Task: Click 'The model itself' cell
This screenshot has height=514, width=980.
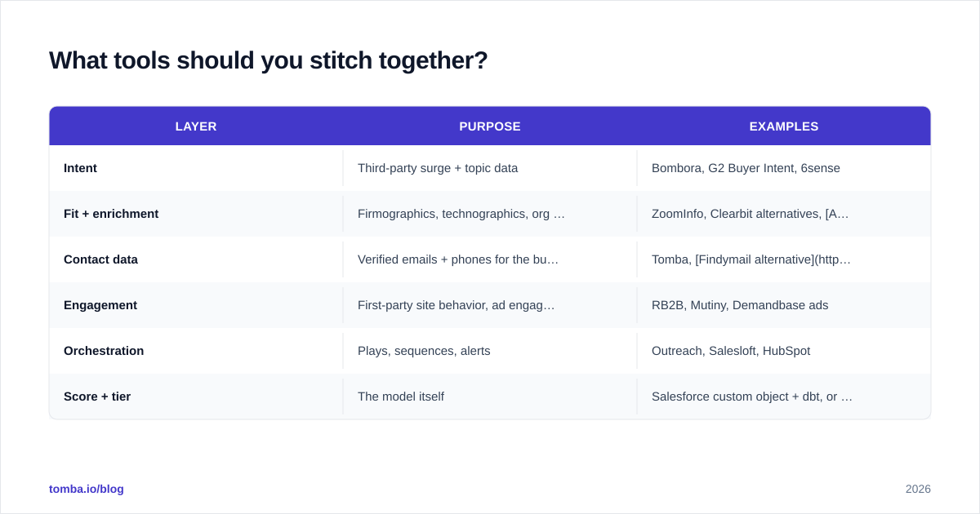Action: (401, 397)
